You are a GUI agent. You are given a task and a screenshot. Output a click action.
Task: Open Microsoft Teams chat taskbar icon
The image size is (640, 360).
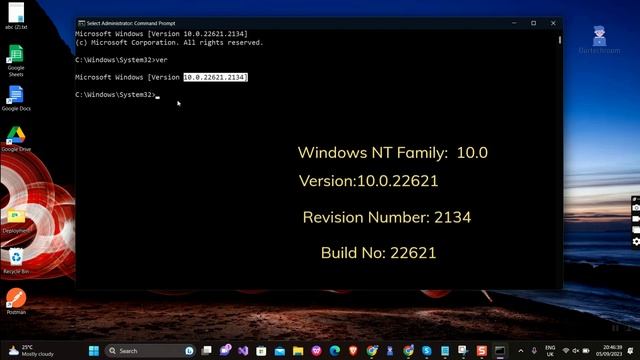[225, 351]
